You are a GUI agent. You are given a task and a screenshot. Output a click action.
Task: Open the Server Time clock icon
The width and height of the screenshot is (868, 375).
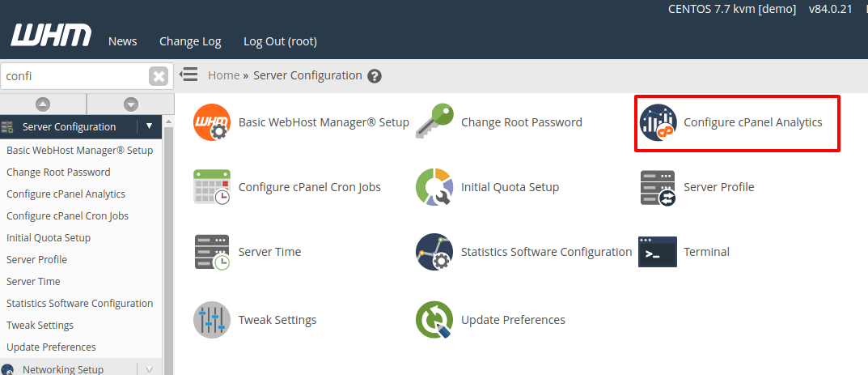(x=211, y=252)
